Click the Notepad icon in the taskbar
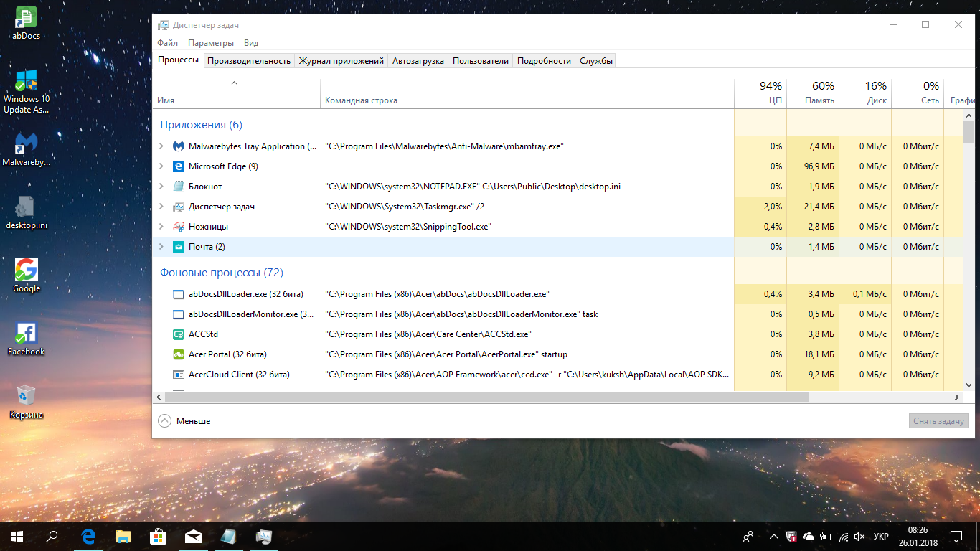Image resolution: width=980 pixels, height=551 pixels. pyautogui.click(x=228, y=536)
